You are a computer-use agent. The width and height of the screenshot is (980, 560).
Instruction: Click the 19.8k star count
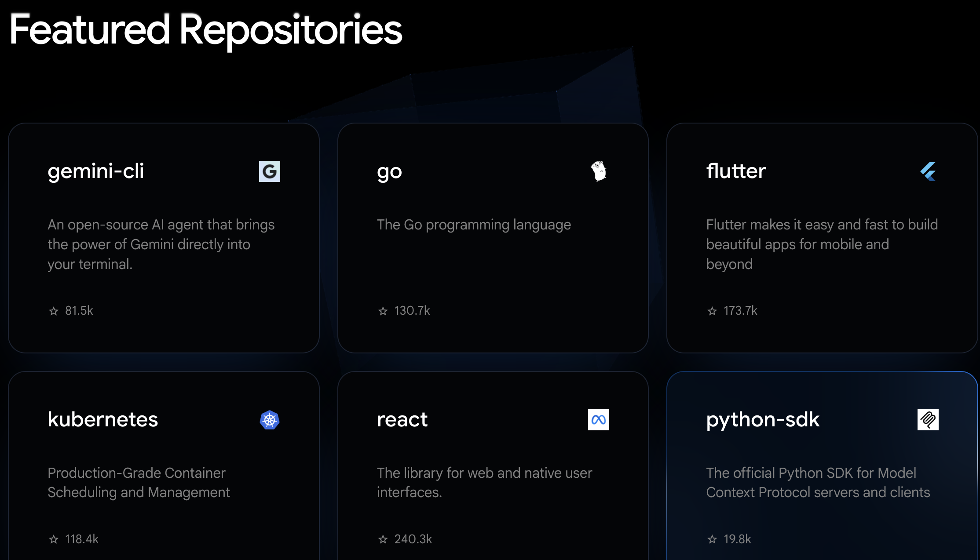pyautogui.click(x=737, y=539)
